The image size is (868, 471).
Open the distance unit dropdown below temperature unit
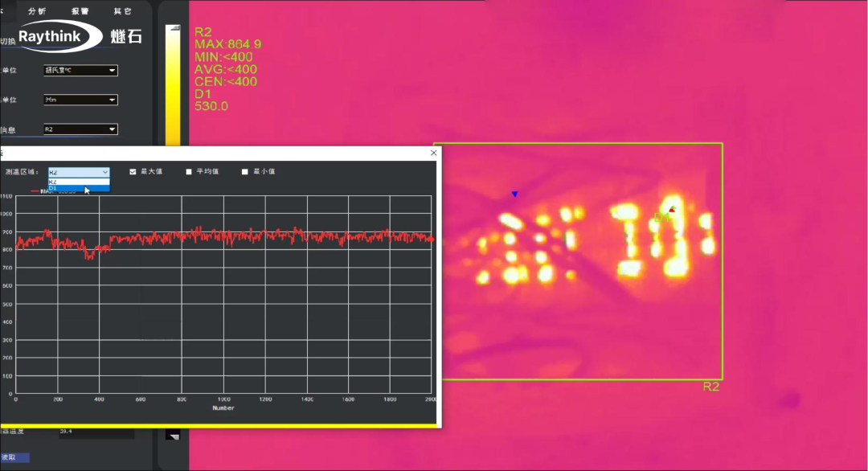coord(80,100)
